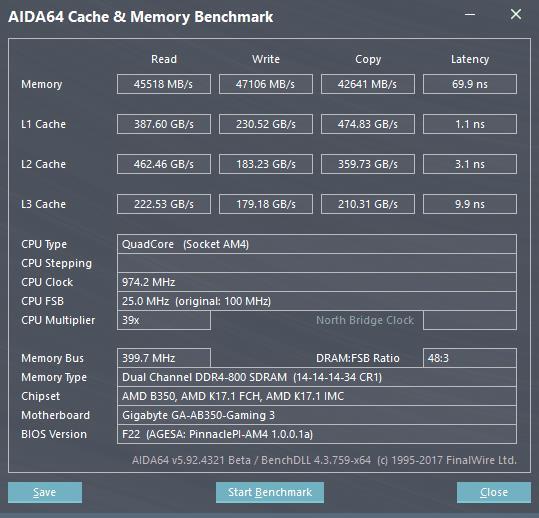Screen dimensions: 539x518
Task: Start Benchmark button click
Action: pyautogui.click(x=270, y=492)
